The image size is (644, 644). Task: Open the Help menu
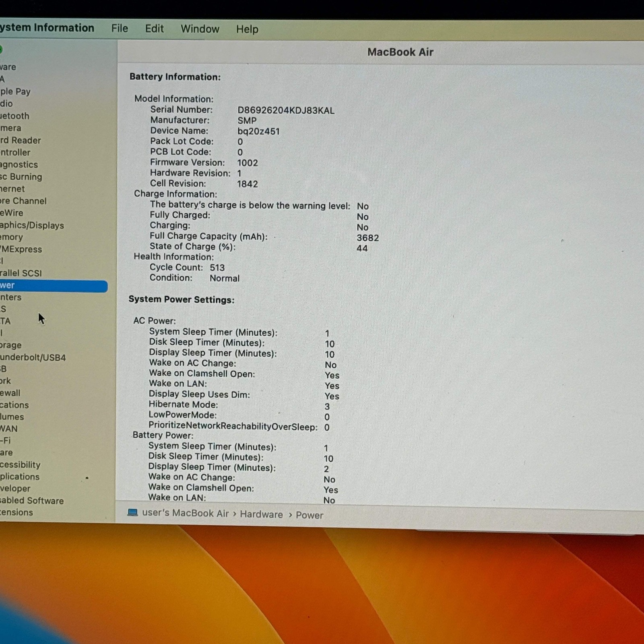pyautogui.click(x=247, y=29)
